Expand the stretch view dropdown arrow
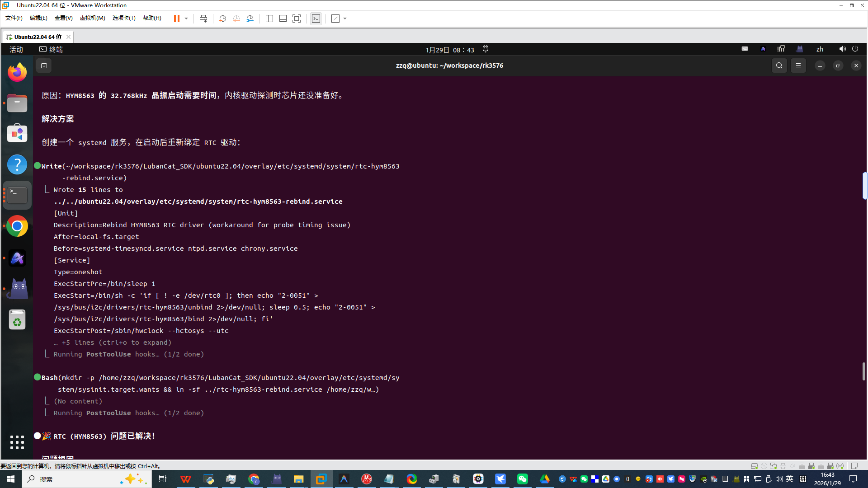The image size is (868, 488). tap(345, 19)
